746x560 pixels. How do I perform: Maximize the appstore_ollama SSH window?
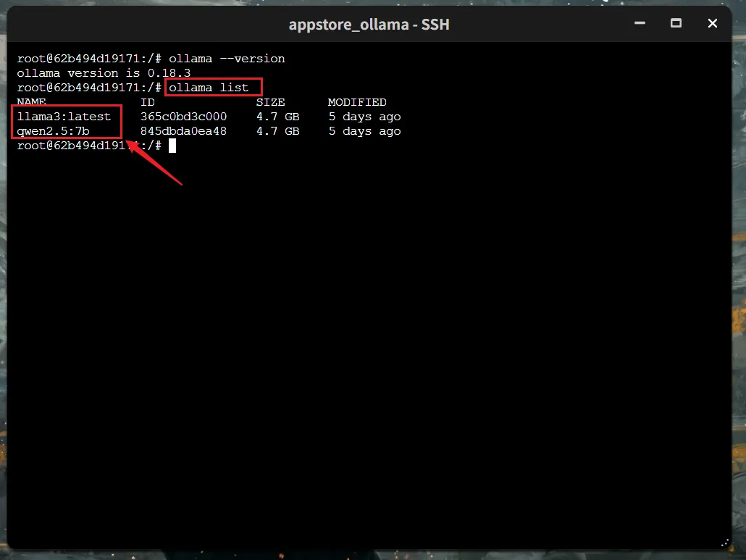point(676,23)
